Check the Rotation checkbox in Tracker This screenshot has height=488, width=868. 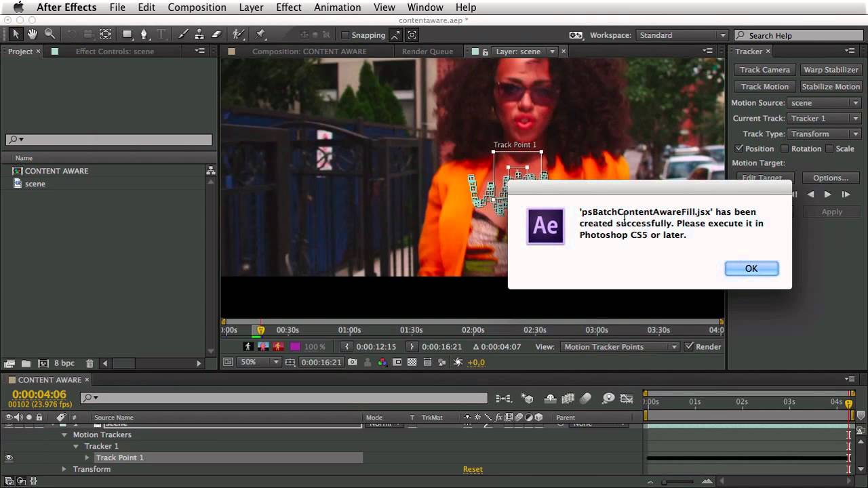(785, 148)
